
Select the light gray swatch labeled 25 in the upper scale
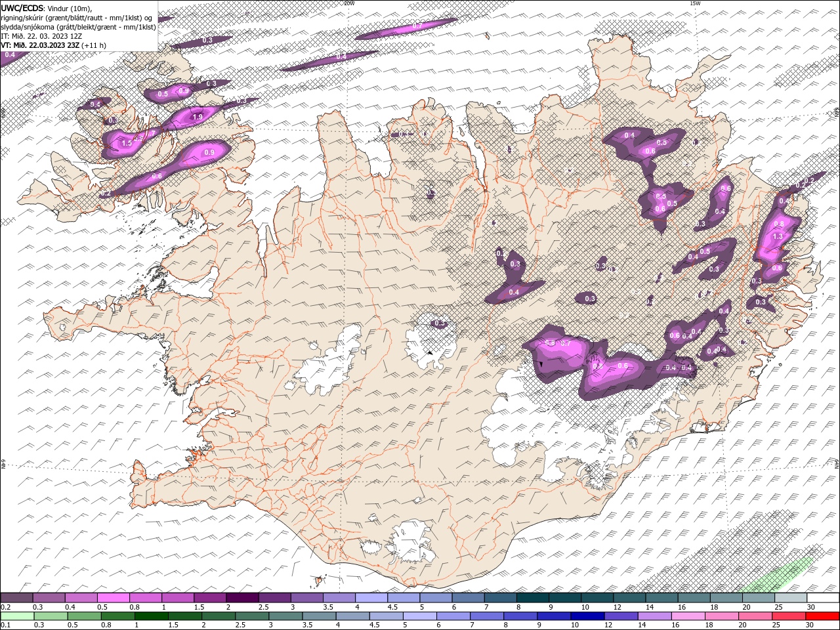pos(790,598)
